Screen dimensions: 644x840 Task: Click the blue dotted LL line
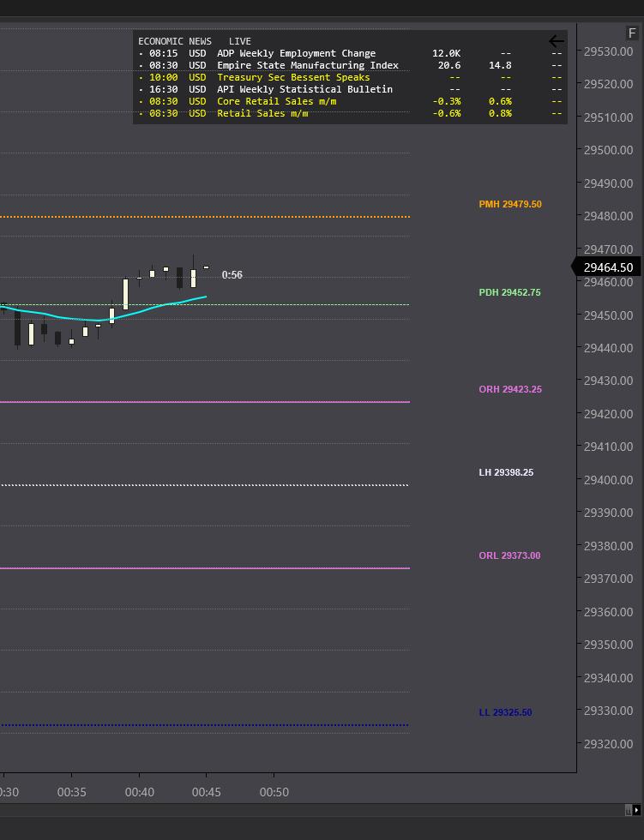[205, 725]
